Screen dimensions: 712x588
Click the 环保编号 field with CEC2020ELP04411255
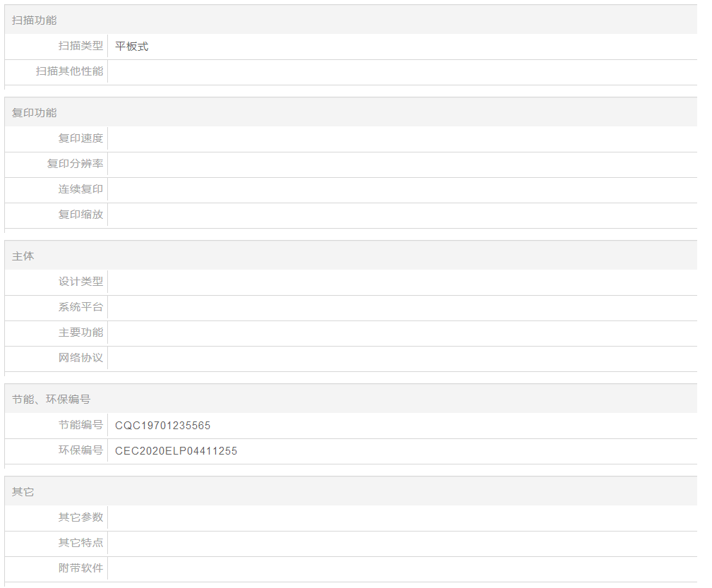click(x=402, y=451)
